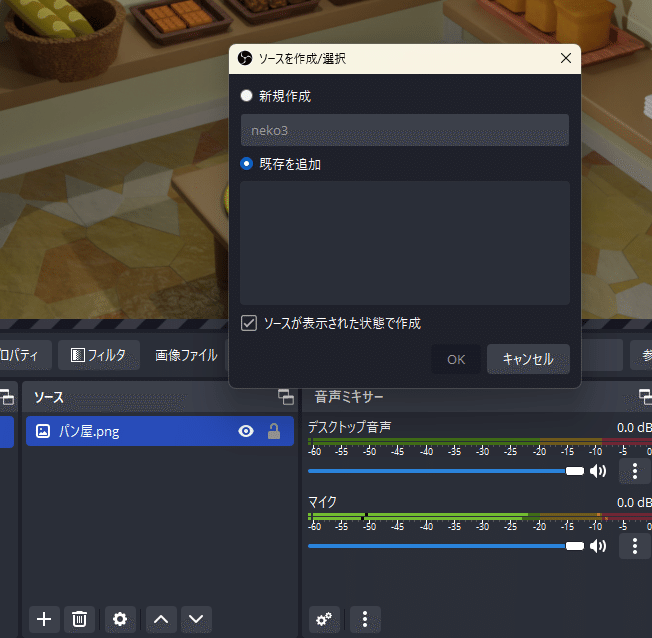Select the パン屋.png source row
652x638 pixels.
click(x=160, y=431)
